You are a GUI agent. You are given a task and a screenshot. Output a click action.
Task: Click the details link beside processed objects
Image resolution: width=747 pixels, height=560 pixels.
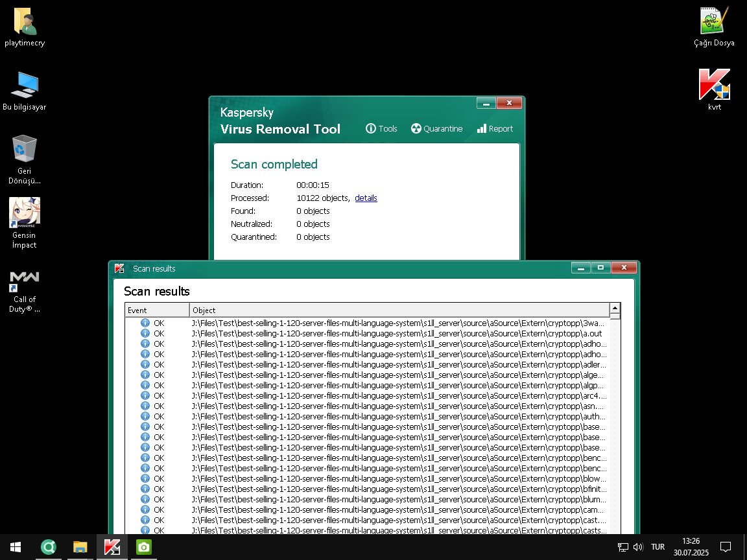click(x=366, y=198)
